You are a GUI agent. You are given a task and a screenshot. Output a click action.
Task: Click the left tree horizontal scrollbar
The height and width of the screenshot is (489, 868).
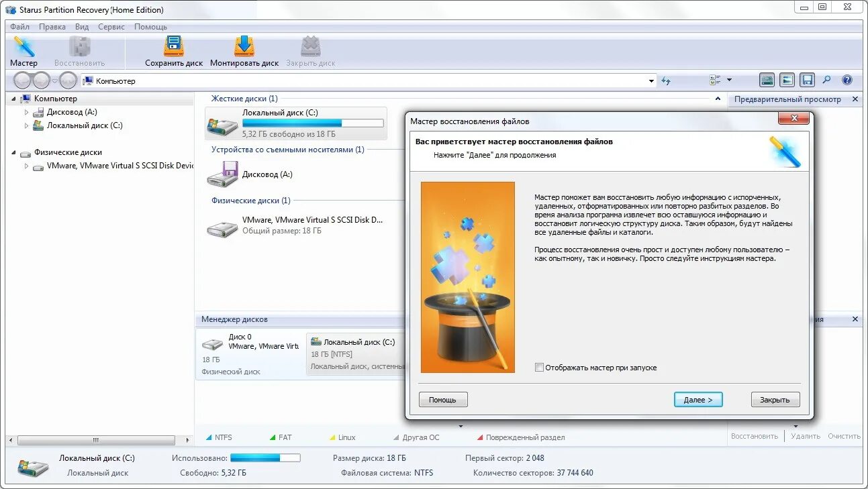pyautogui.click(x=96, y=441)
